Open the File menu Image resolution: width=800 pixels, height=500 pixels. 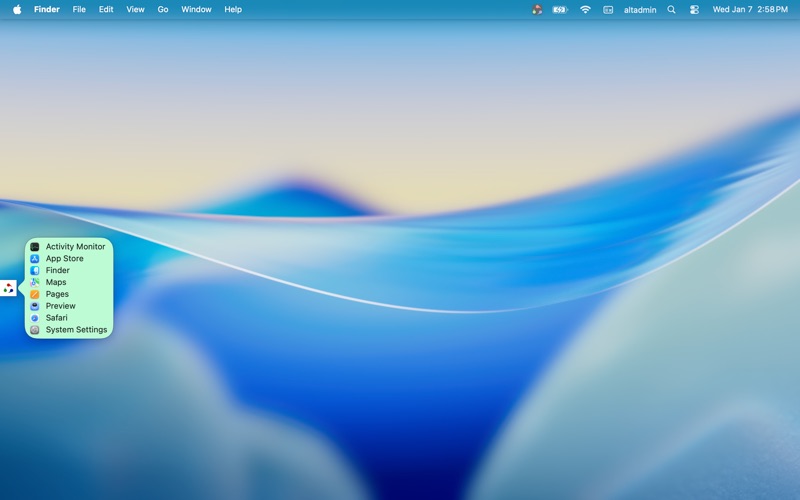(79, 9)
